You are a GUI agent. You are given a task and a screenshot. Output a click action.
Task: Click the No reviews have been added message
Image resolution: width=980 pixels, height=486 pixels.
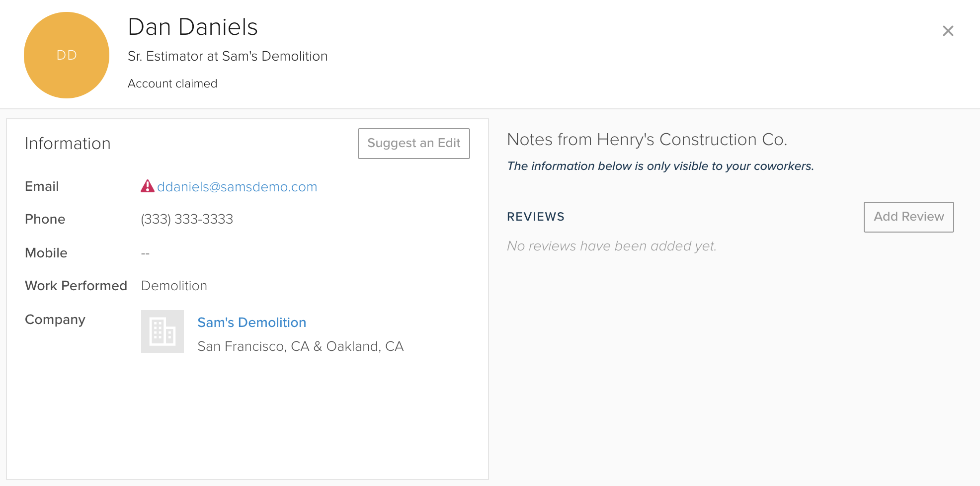611,246
